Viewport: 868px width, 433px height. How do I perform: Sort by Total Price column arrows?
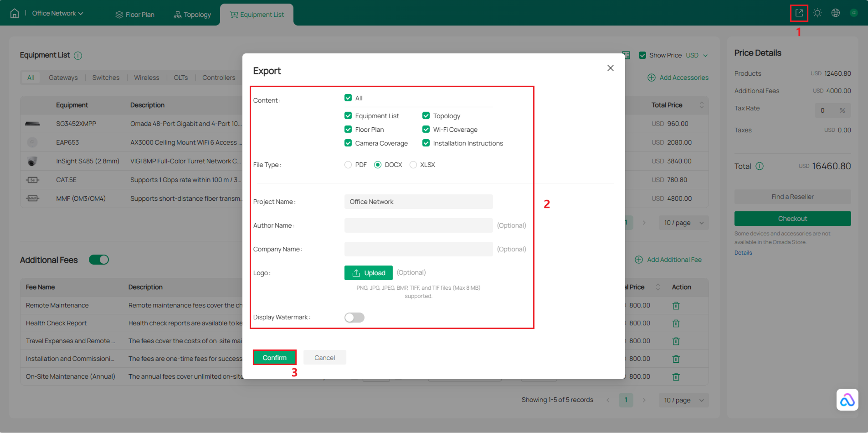[x=701, y=105]
